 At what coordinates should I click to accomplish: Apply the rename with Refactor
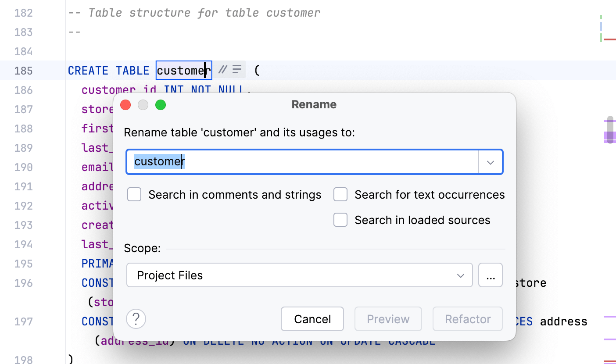[467, 319]
